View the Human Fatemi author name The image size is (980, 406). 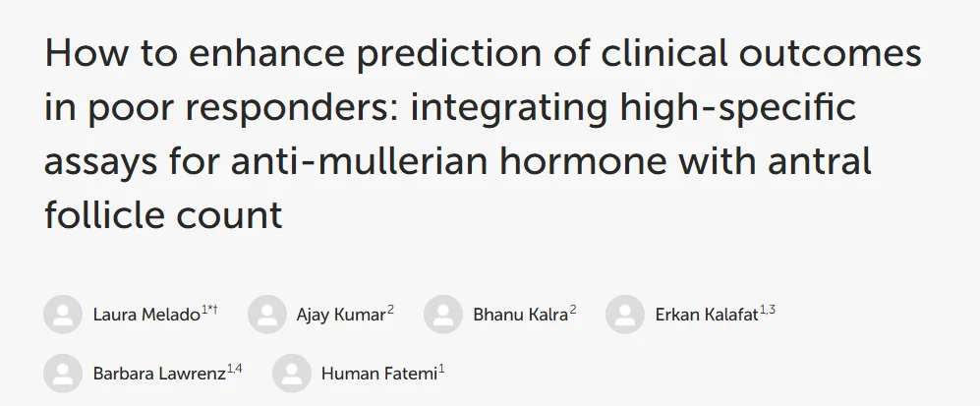(379, 375)
